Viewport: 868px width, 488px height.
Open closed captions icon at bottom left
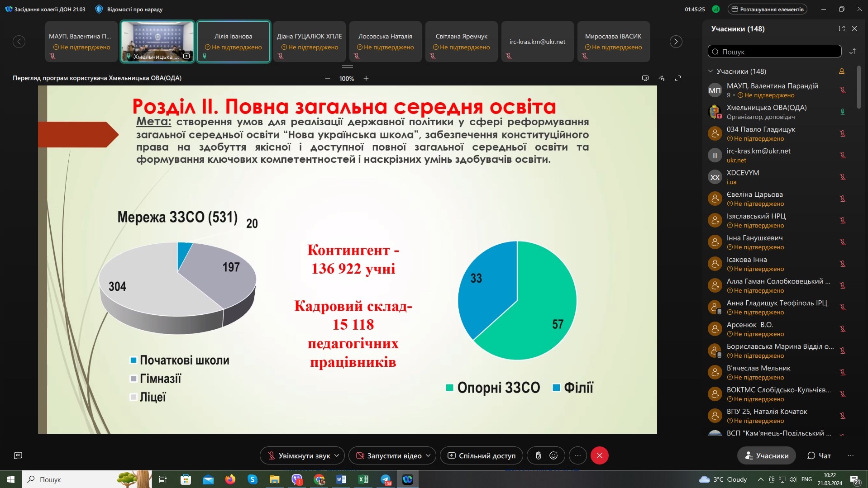pos(18,455)
